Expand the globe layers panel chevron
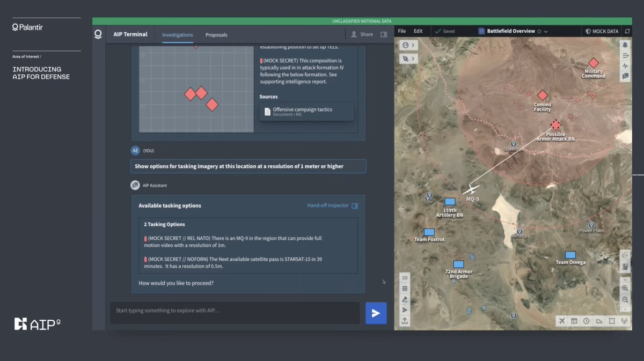The height and width of the screenshot is (361, 644). click(414, 45)
